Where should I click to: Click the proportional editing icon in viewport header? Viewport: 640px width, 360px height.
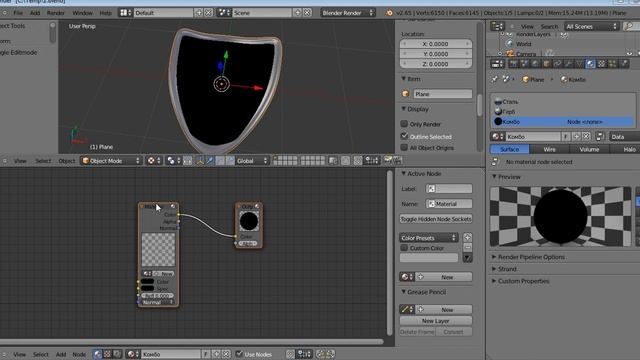tap(345, 161)
